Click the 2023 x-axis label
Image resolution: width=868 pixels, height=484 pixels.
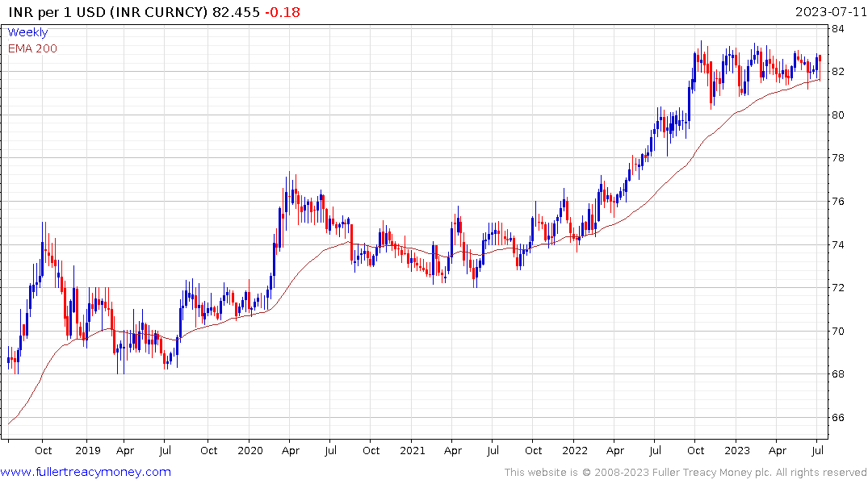click(737, 451)
